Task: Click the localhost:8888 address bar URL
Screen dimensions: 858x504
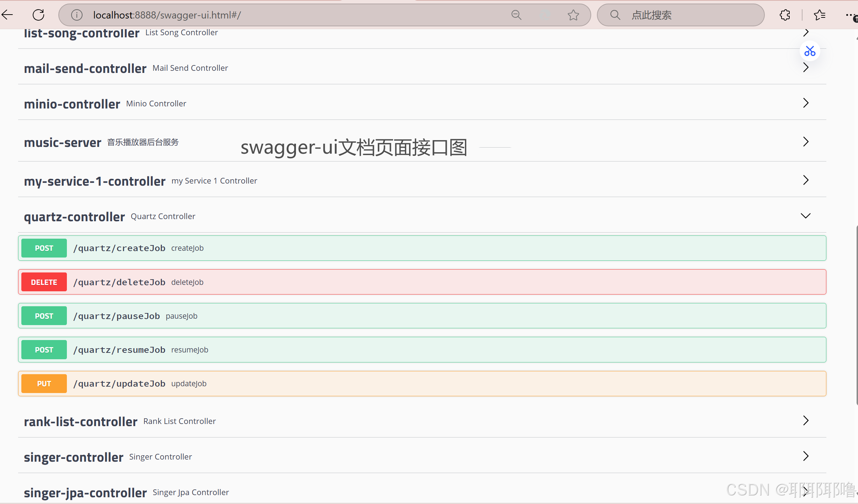Action: pyautogui.click(x=167, y=15)
